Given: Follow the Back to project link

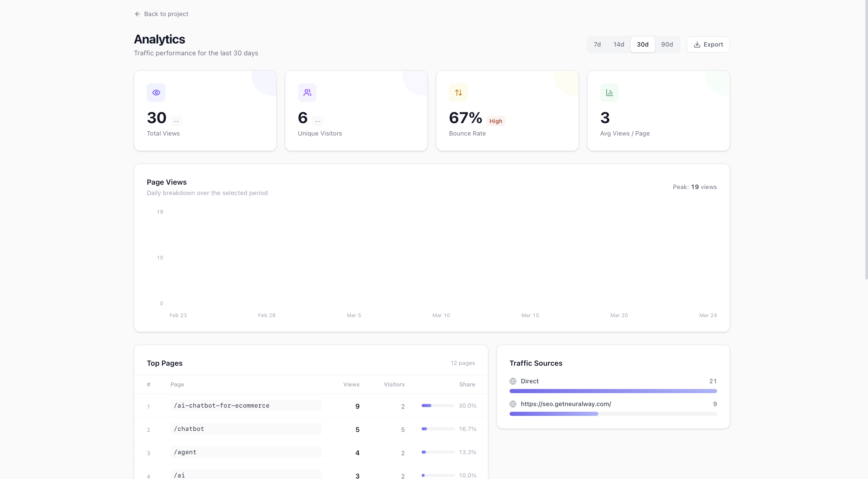Looking at the screenshot, I should [166, 14].
